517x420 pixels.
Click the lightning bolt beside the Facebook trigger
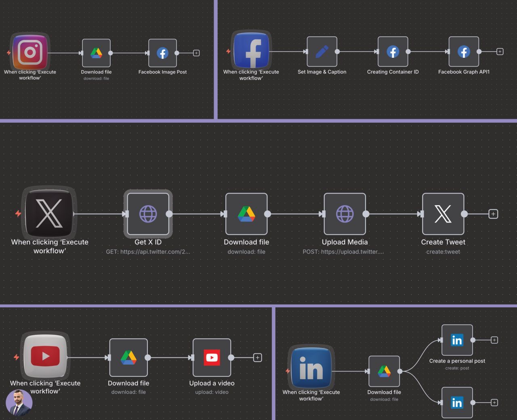click(228, 51)
